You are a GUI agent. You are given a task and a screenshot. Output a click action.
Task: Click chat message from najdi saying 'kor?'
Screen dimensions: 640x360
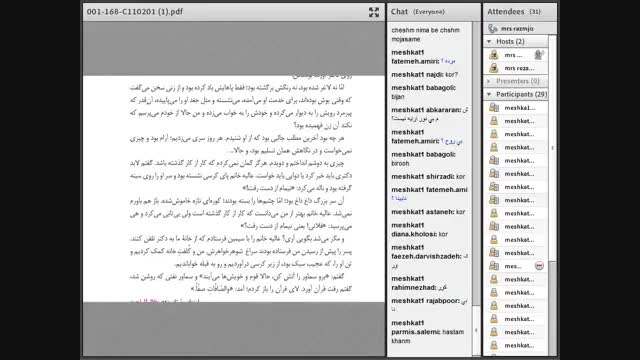[424, 75]
